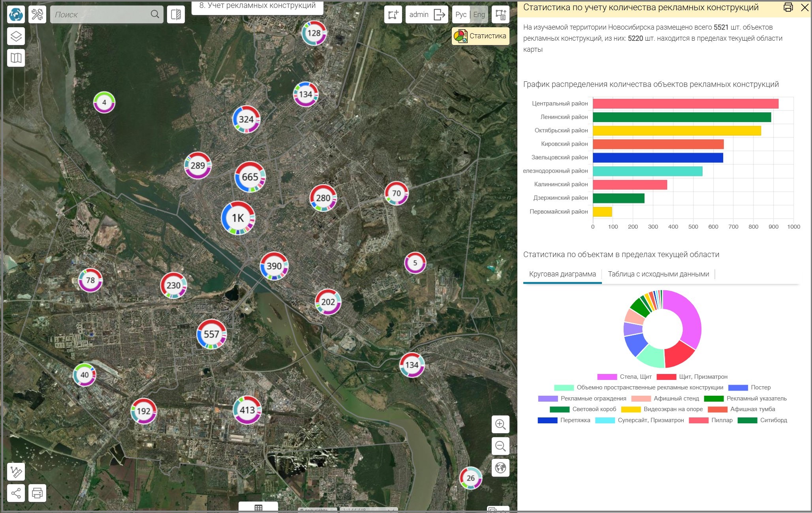Open the attribute table handle at bottom
The height and width of the screenshot is (513, 812).
click(x=258, y=508)
